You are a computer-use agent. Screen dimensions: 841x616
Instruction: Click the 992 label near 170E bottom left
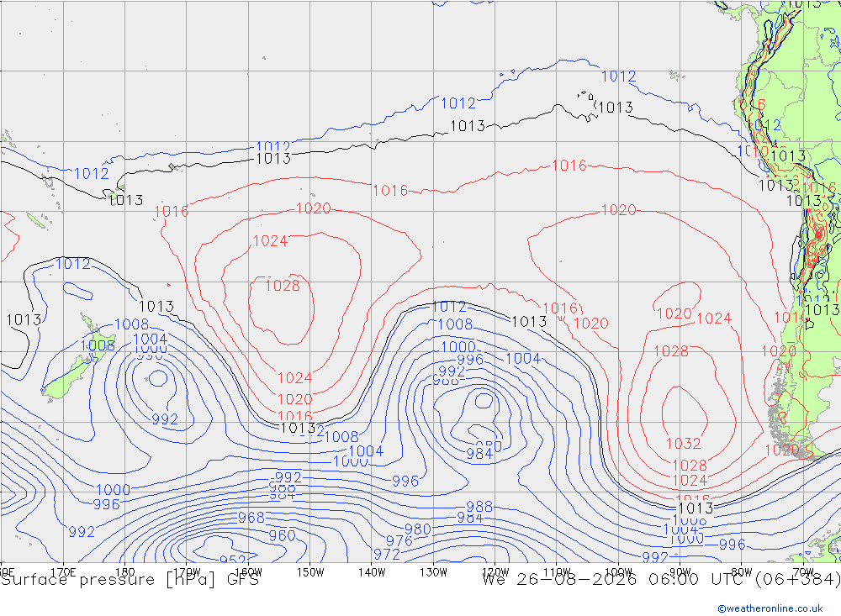coord(82,532)
